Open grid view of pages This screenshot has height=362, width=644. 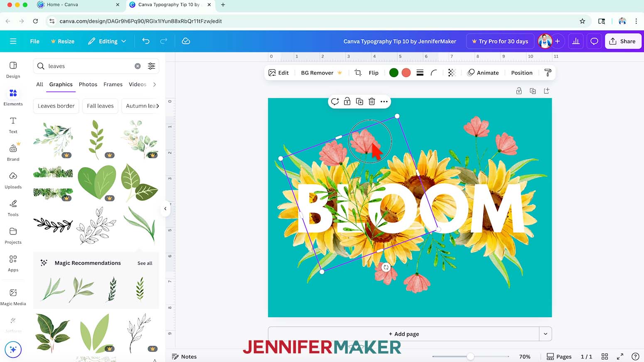tap(605, 357)
